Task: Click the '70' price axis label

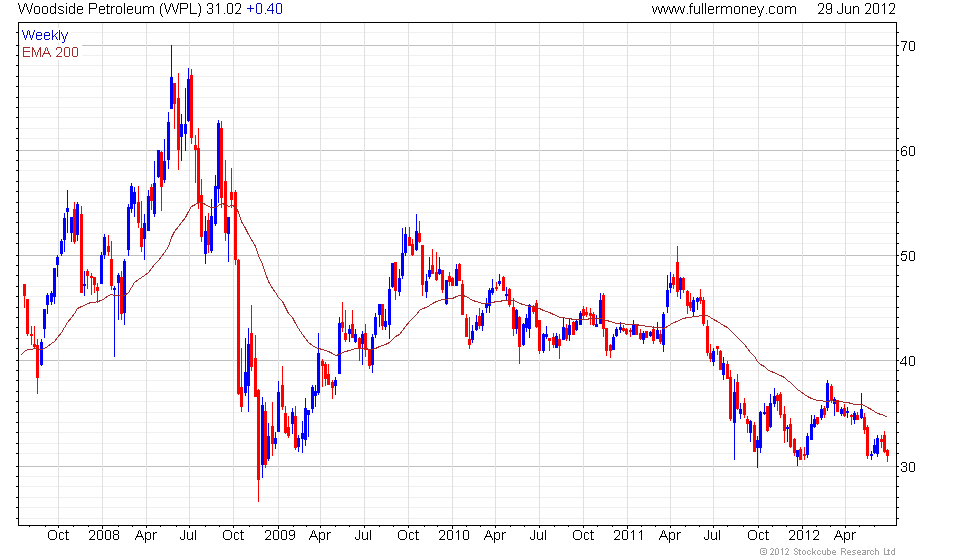Action: (x=908, y=46)
